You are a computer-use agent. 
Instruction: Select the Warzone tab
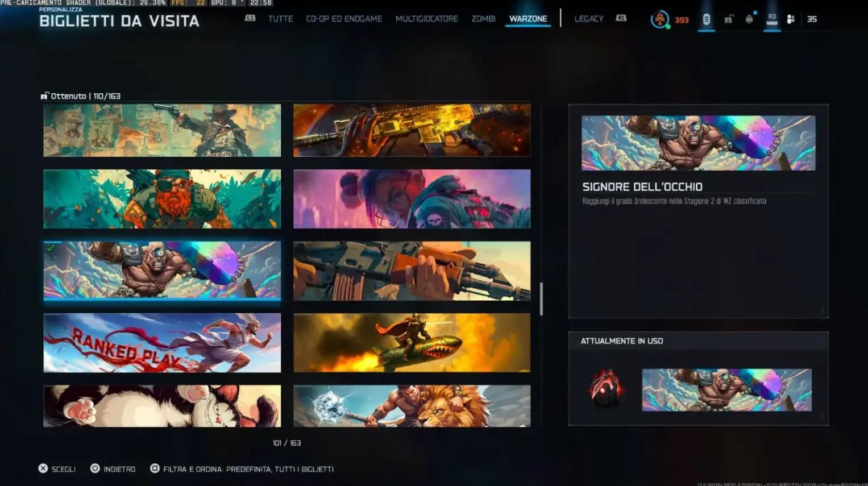(x=528, y=19)
